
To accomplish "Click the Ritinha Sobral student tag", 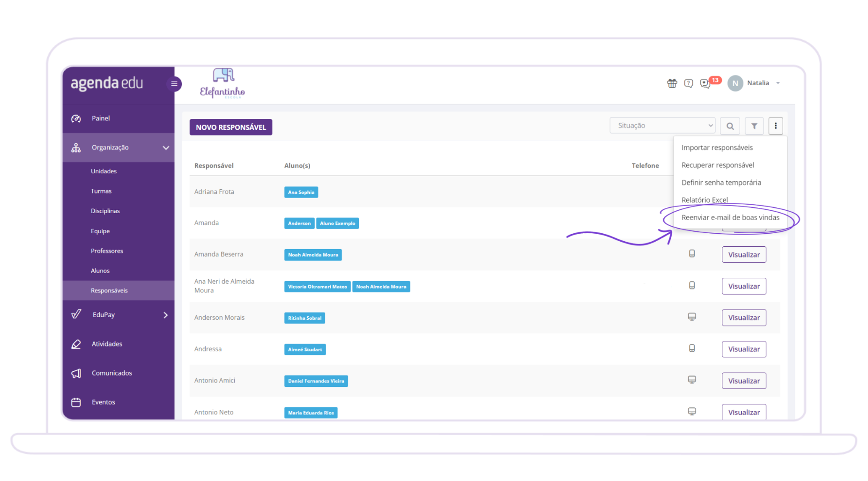I will (304, 318).
